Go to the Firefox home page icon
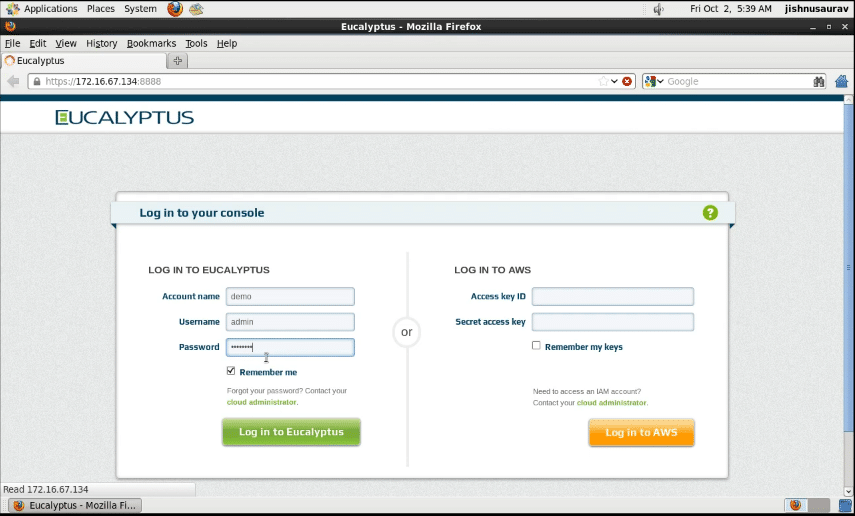 point(841,81)
